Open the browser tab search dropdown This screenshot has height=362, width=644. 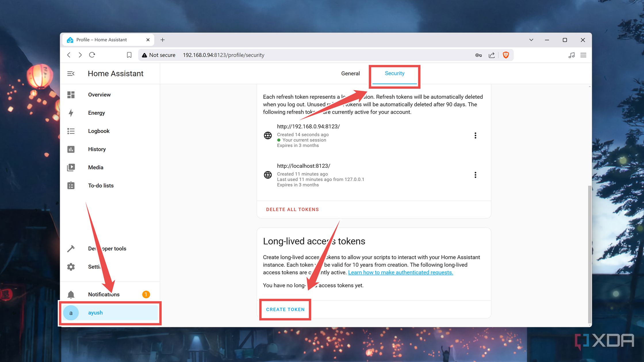531,40
